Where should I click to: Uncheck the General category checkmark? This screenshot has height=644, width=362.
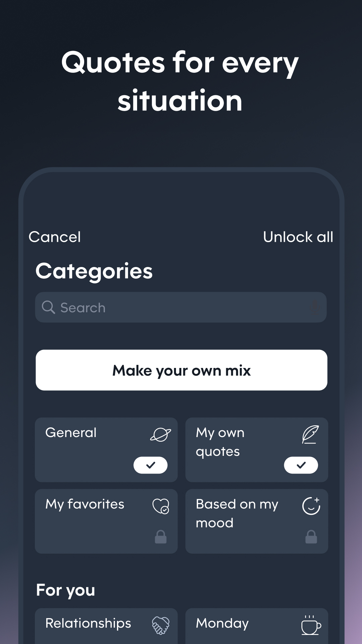(150, 465)
